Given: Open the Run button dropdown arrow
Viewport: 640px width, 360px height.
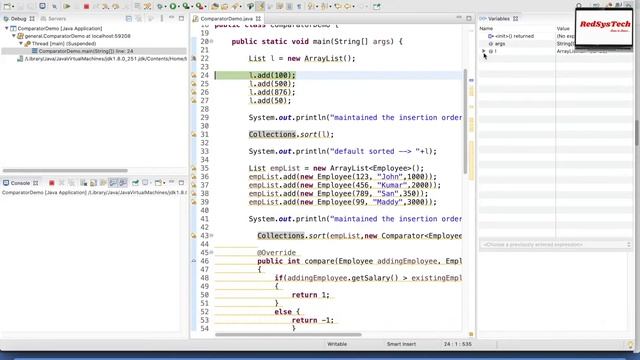Looking at the screenshot, I should (179, 7).
